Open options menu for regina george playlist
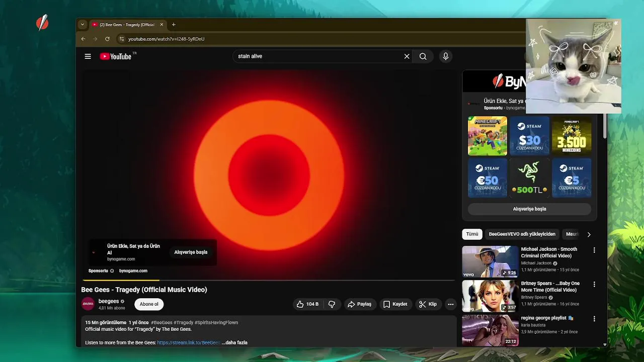 pos(594,319)
